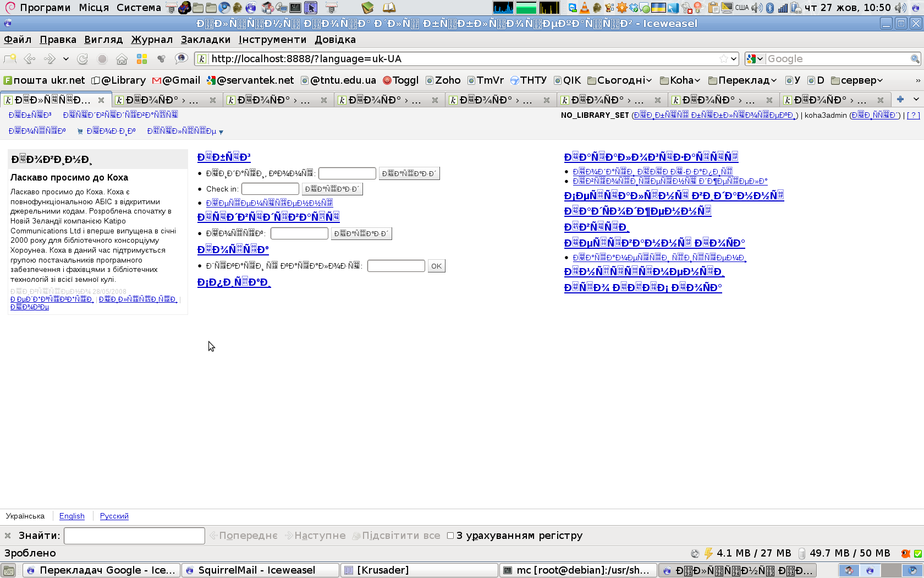
Task: Click the OK button in search form
Action: tap(436, 266)
